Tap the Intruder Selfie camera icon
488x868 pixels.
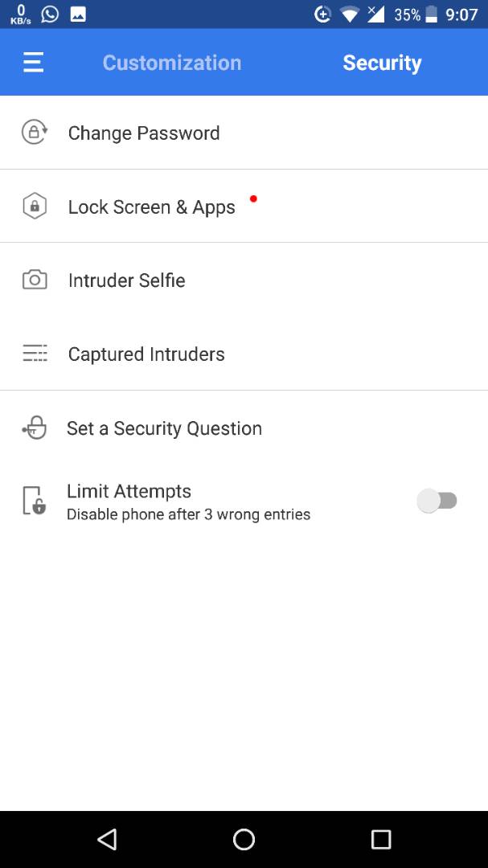point(35,280)
